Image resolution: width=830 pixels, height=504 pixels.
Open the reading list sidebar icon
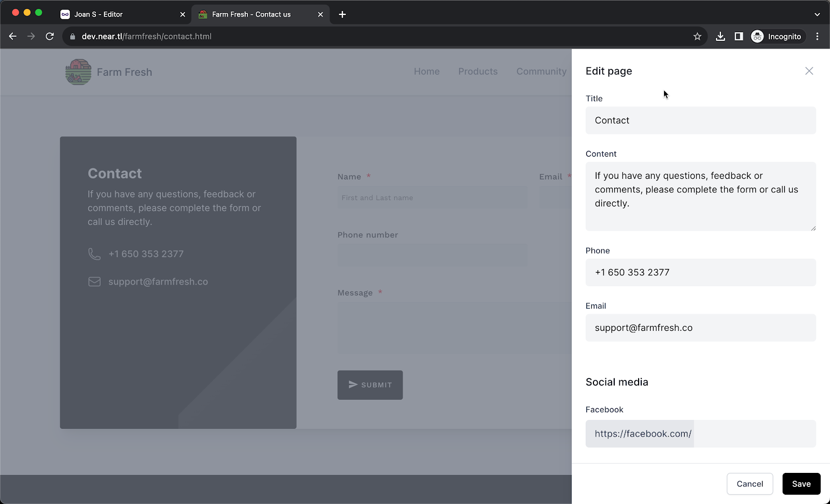[x=739, y=36]
